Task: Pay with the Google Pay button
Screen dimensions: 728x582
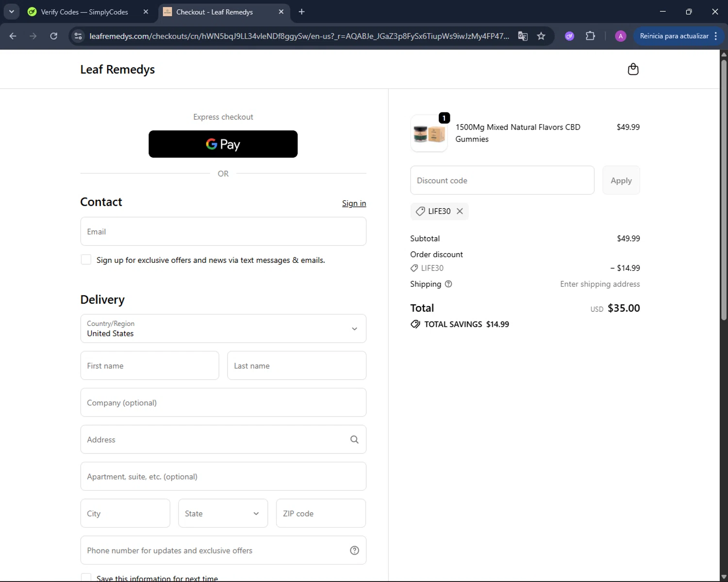Action: pos(223,144)
